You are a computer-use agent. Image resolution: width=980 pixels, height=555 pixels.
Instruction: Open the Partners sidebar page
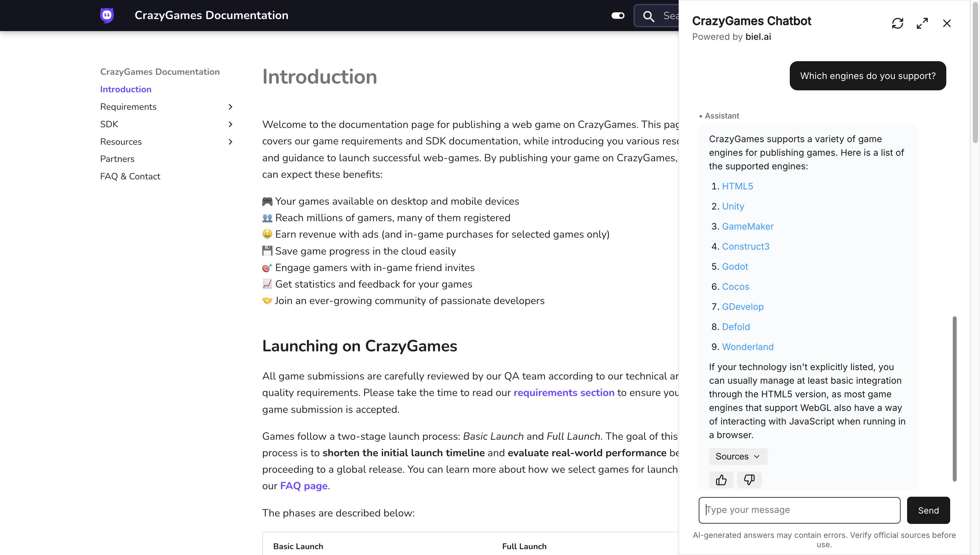[117, 159]
